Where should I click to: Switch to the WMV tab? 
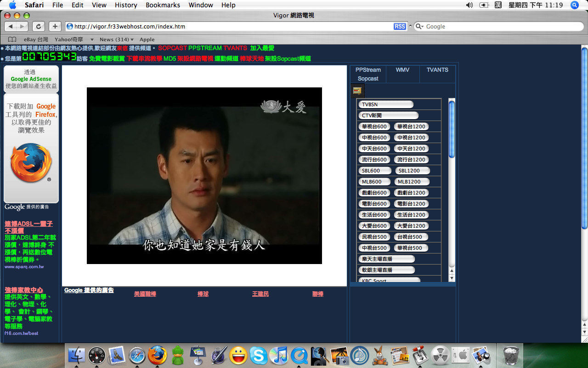click(402, 70)
